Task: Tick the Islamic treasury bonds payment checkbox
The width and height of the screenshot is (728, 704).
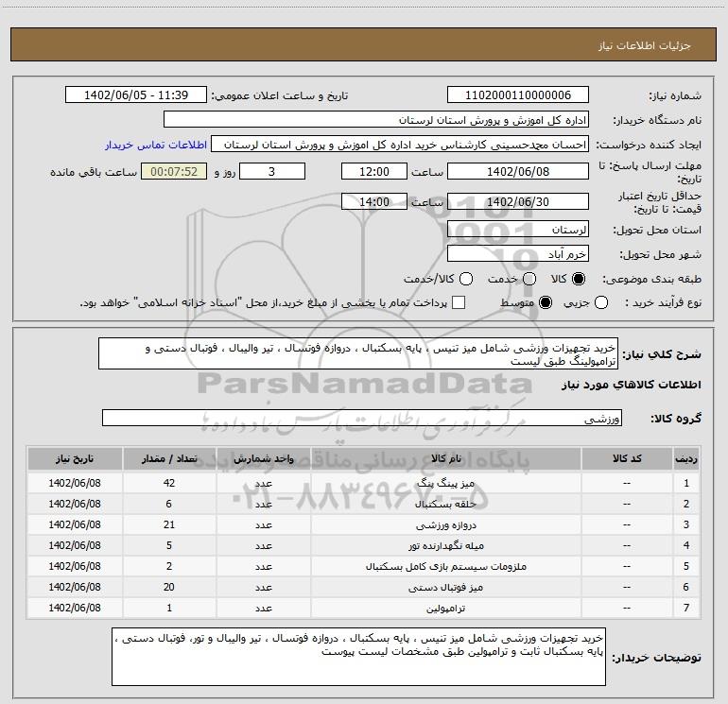Action: pyautogui.click(x=459, y=302)
